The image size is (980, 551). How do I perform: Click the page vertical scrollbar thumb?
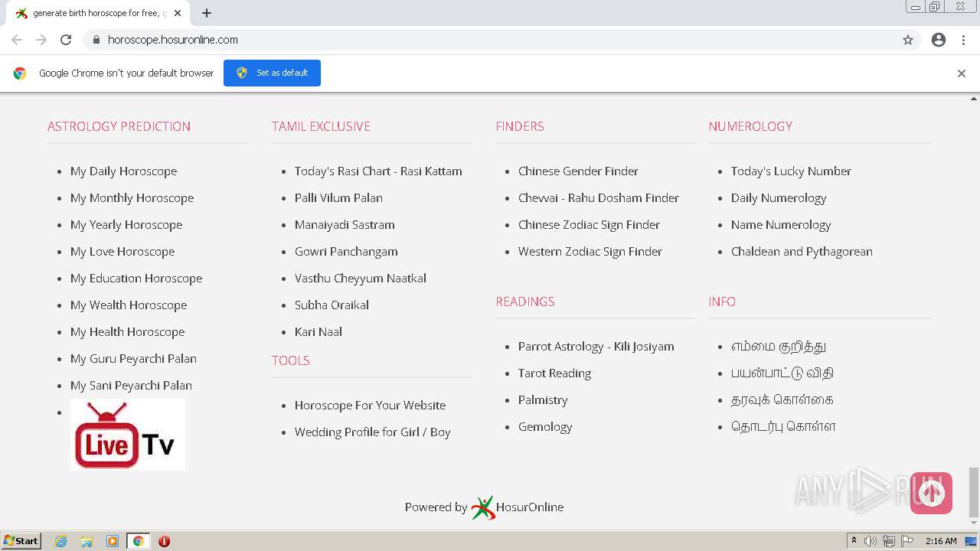pyautogui.click(x=974, y=492)
